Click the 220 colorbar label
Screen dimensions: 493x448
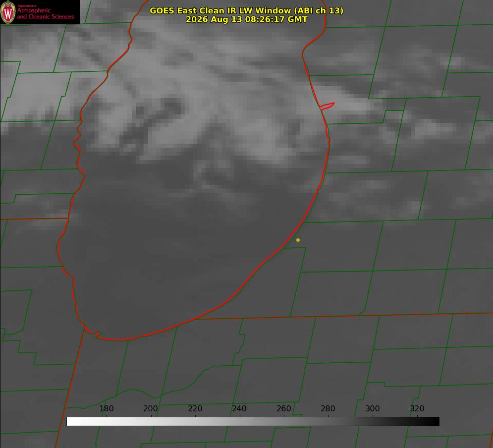point(195,408)
